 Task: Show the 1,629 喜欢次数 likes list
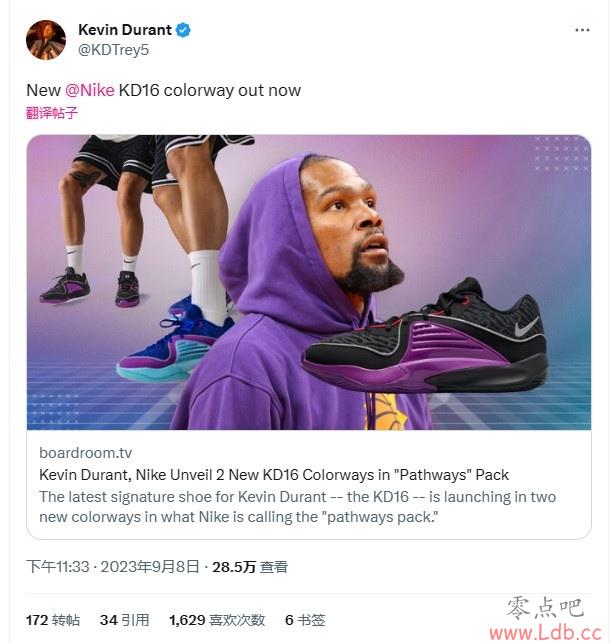click(x=217, y=620)
